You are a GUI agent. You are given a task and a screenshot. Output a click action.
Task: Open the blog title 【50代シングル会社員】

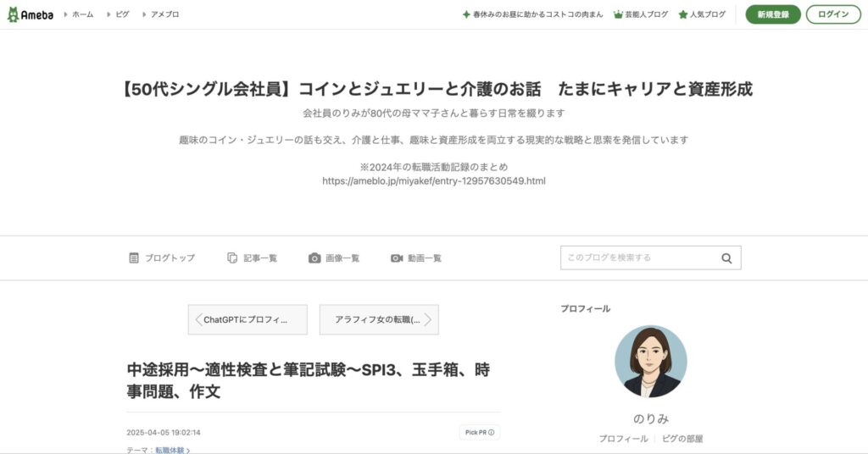tap(437, 89)
